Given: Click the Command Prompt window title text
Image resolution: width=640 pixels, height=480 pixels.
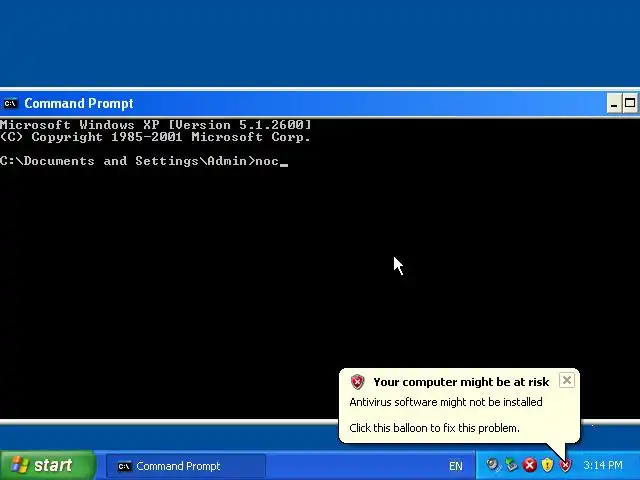Looking at the screenshot, I should click(x=79, y=104).
